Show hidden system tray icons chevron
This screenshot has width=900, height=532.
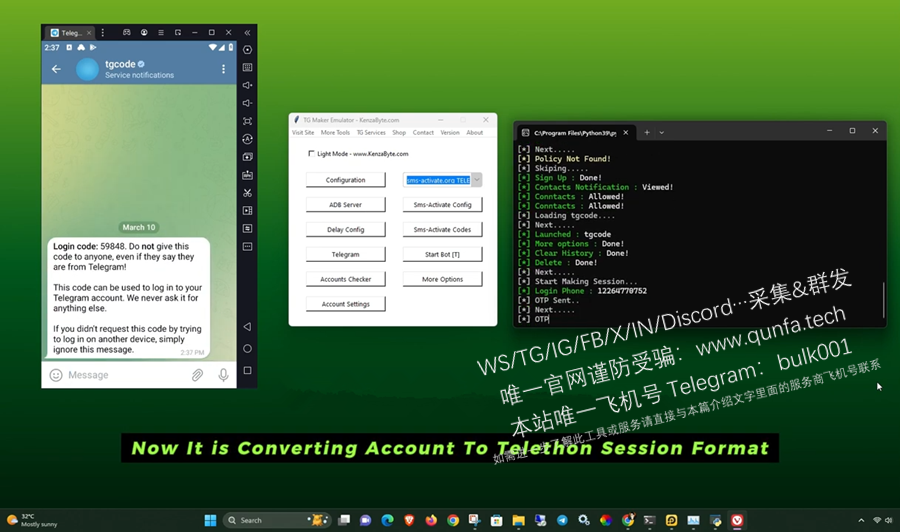tap(861, 520)
